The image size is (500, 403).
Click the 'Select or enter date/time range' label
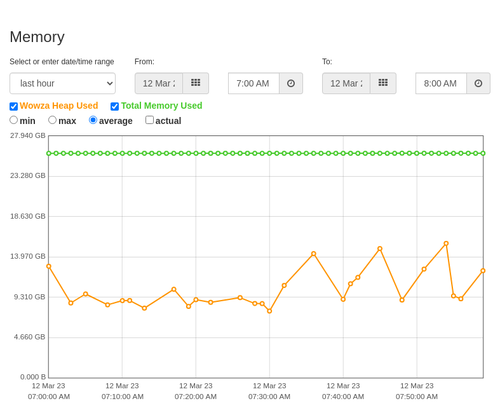pyautogui.click(x=62, y=62)
